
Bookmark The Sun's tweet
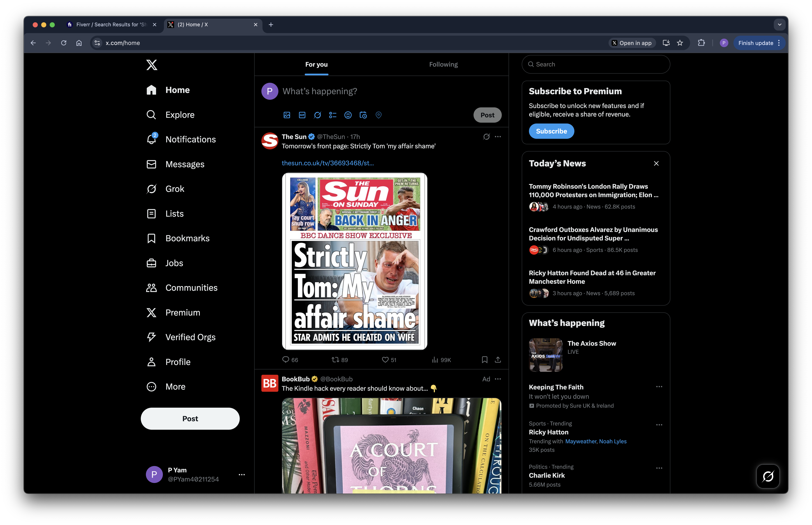(x=484, y=360)
